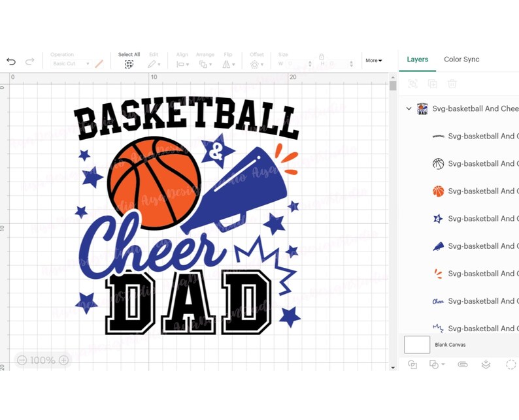Screen dimensions: 519x420
Task: Select the zigzag burst layer
Action: 475,328
